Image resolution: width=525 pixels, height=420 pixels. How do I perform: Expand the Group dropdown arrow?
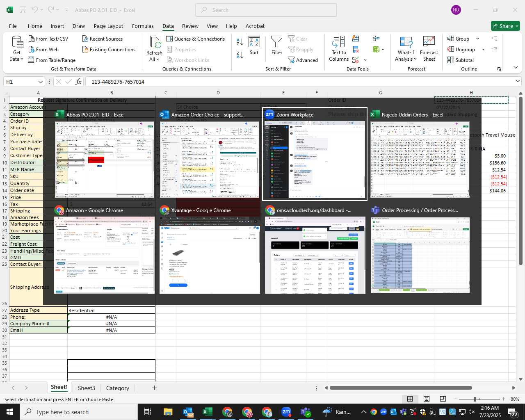(477, 39)
